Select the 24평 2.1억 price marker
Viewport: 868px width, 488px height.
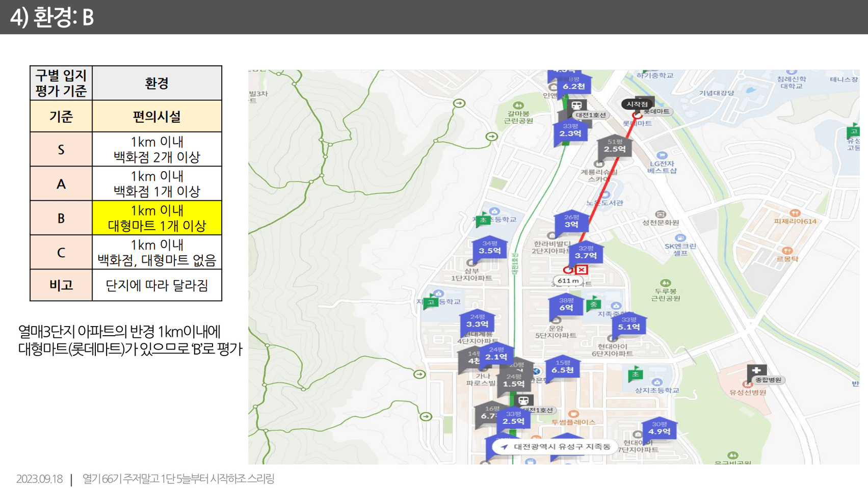tap(496, 355)
